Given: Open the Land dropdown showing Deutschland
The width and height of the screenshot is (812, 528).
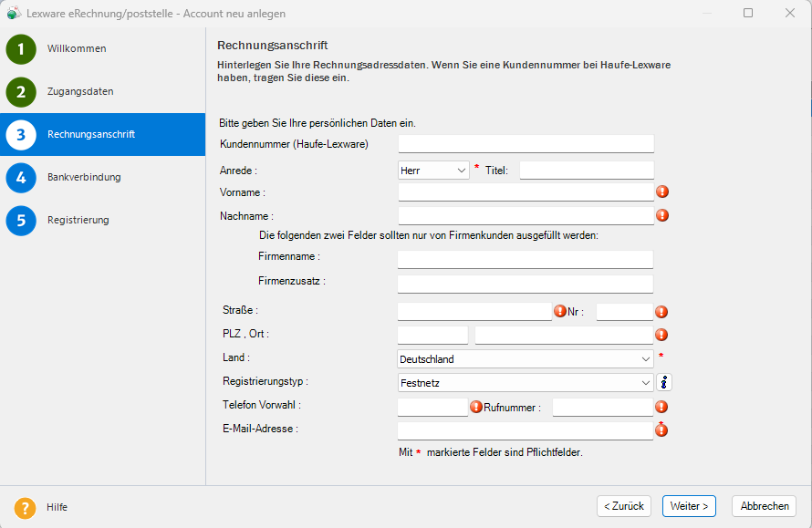Looking at the screenshot, I should coord(526,358).
